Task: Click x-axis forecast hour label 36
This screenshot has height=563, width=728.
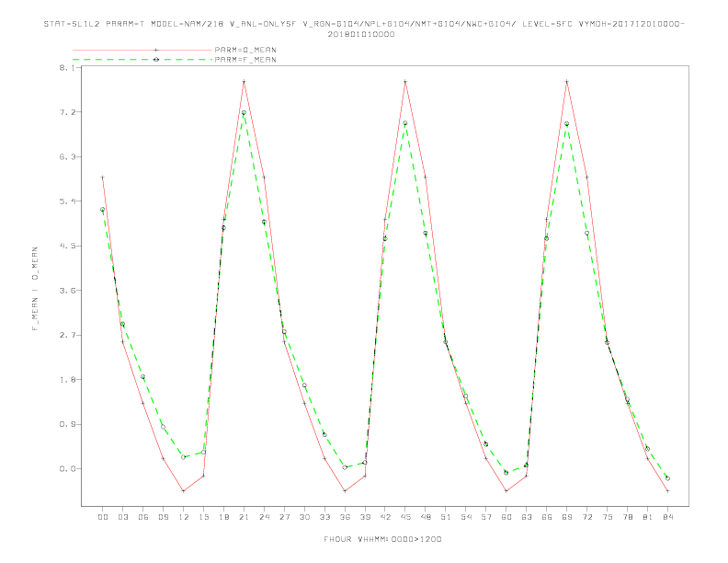Action: pos(345,517)
